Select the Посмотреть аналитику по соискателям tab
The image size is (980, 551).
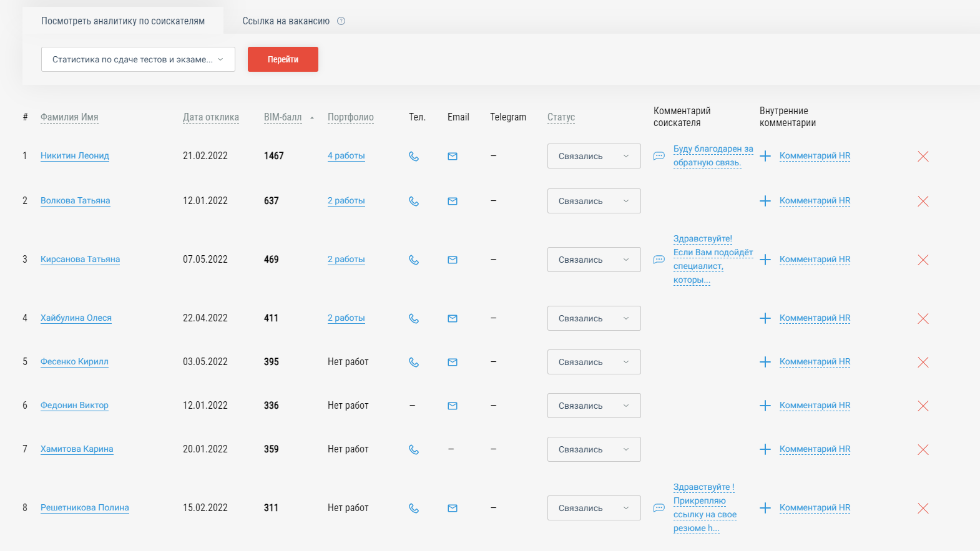click(x=123, y=21)
